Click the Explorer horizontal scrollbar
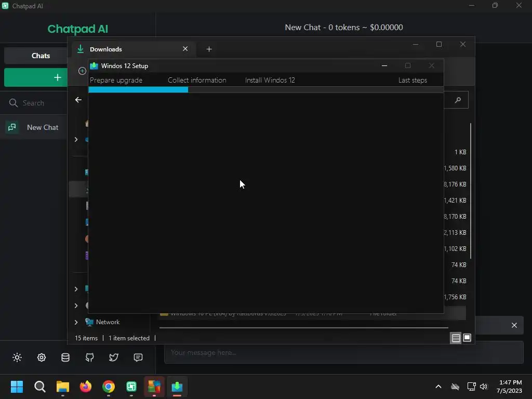532x399 pixels. tap(303, 328)
